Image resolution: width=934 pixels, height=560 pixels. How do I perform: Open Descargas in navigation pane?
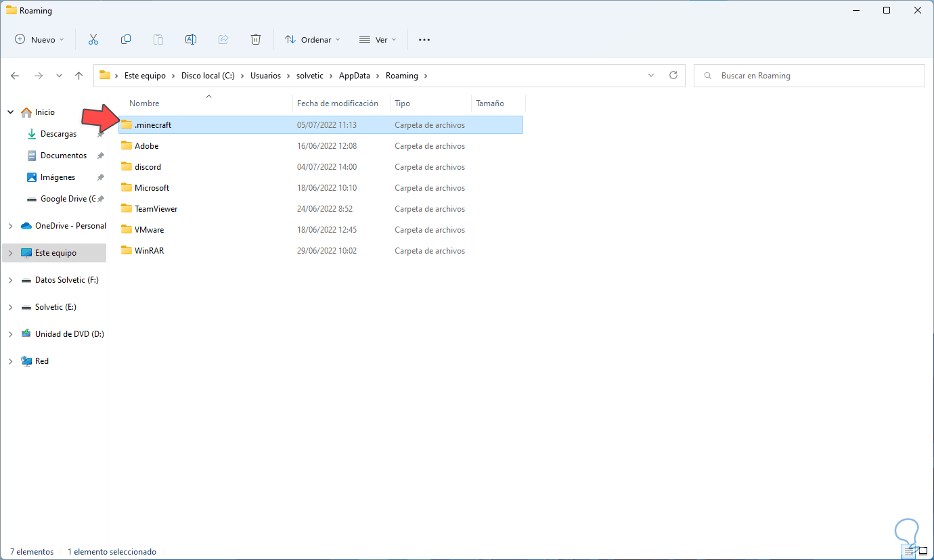58,134
